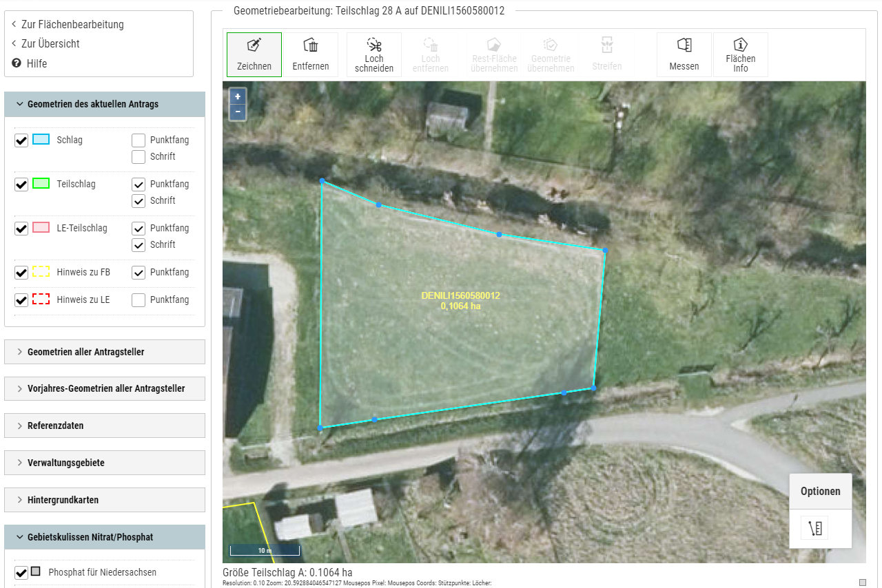
Task: Click the ruler icon under Optionen
Action: click(814, 528)
